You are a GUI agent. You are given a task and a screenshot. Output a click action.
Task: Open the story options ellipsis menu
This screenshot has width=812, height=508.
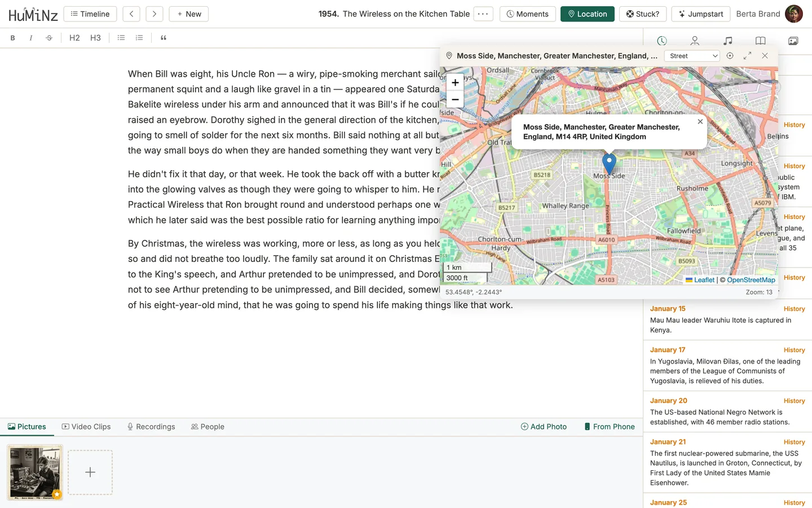pos(483,14)
